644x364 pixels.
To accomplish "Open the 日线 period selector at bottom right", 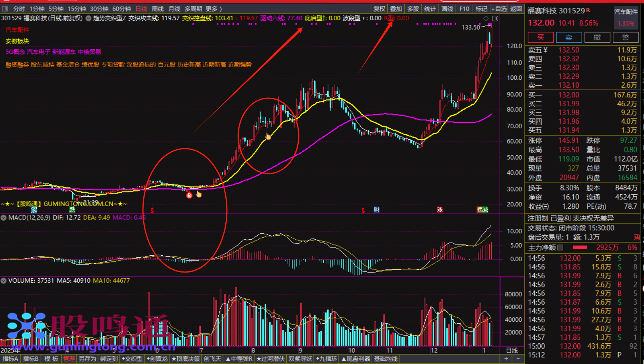I will coord(512,350).
